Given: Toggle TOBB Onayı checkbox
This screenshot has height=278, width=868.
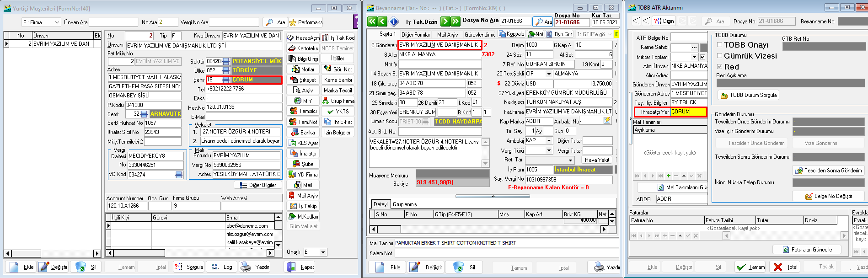Looking at the screenshot, I should point(719,45).
